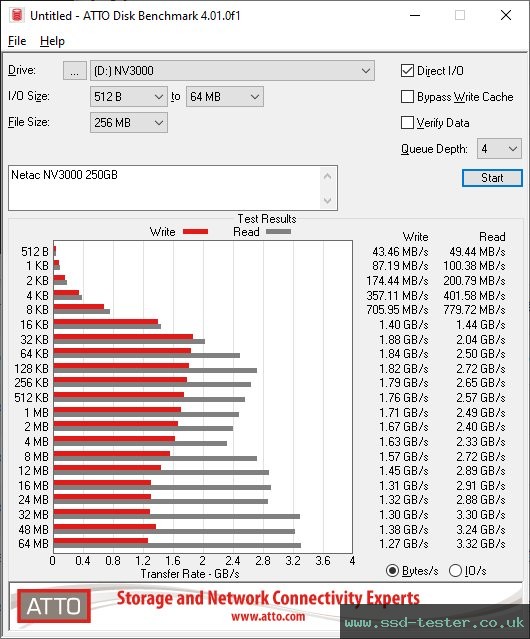Open the File Size 256 MB dropdown
Viewport: 530px width, 639px height.
[129, 123]
